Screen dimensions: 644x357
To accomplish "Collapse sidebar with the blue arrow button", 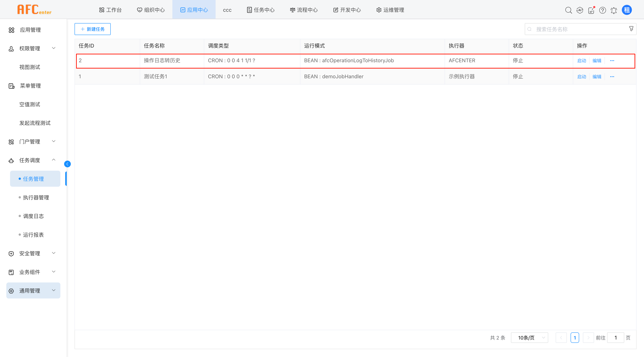I will (x=67, y=164).
